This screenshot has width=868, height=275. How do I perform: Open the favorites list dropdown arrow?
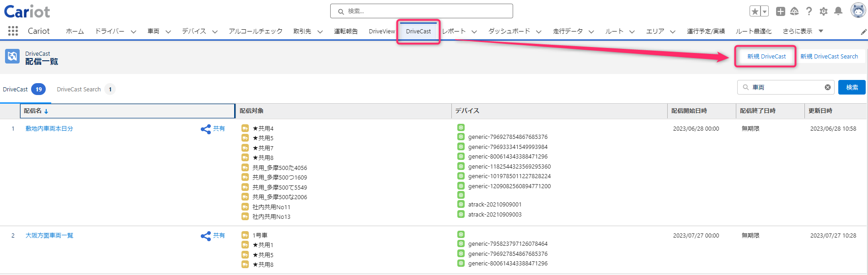click(x=764, y=11)
